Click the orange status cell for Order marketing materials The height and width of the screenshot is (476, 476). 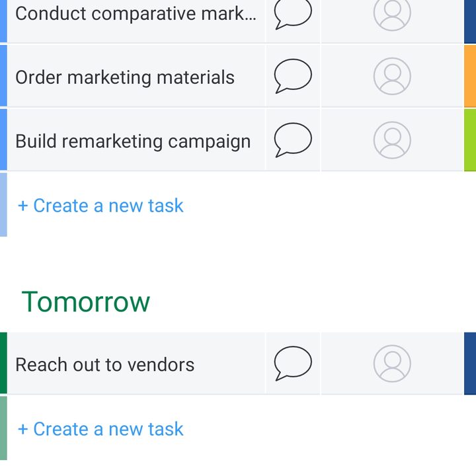coord(470,76)
